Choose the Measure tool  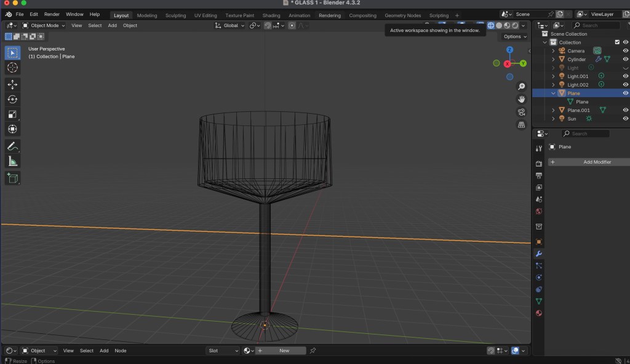click(x=12, y=161)
